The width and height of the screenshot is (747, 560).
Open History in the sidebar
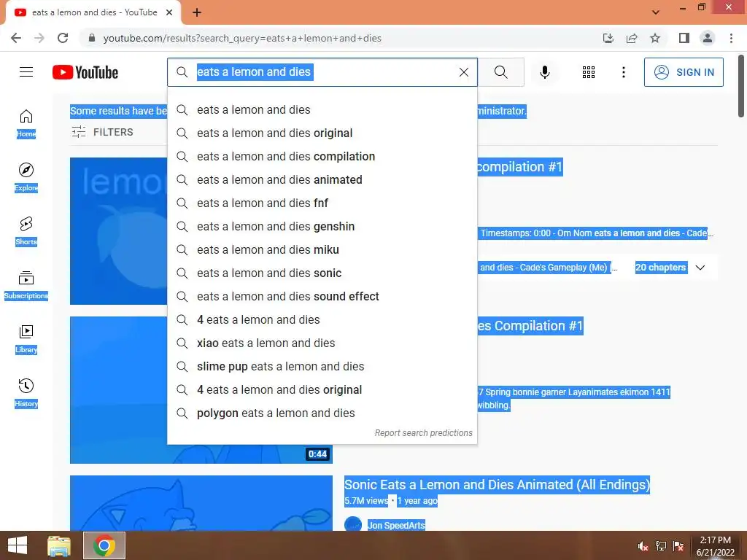click(26, 393)
